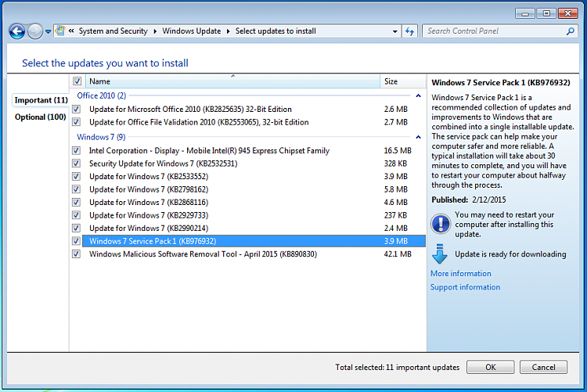Click the Cancel button
Viewport: 587px width, 392px height.
(544, 367)
